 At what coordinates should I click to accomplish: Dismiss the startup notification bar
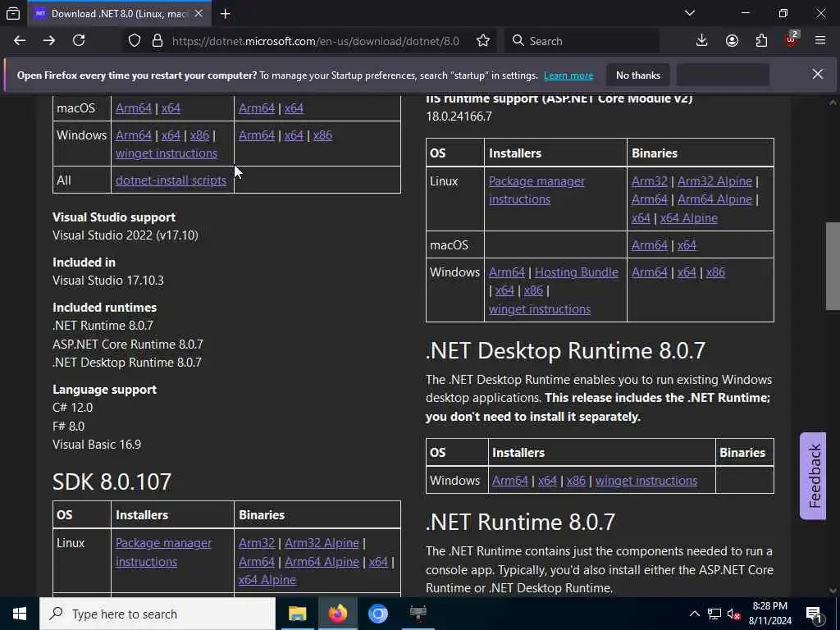tap(818, 75)
